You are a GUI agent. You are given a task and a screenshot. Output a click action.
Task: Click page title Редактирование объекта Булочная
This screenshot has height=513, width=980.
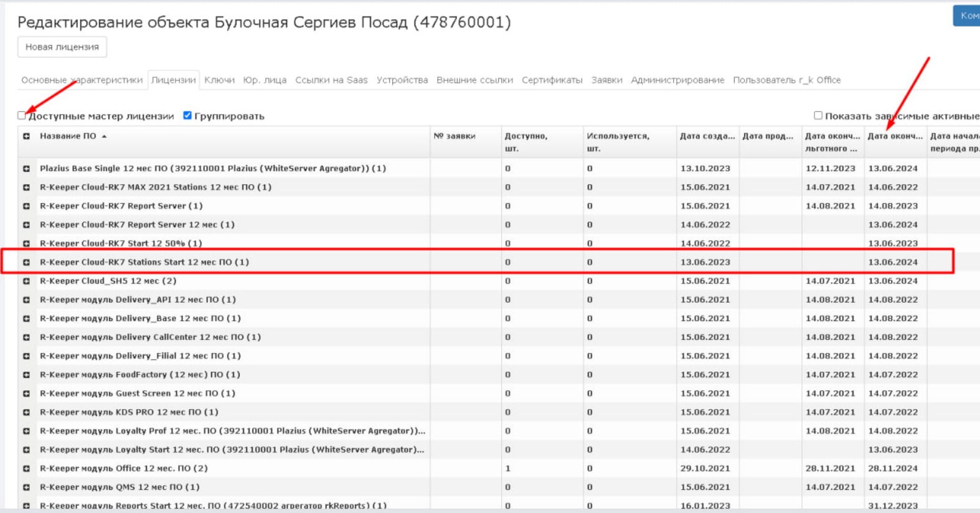pyautogui.click(x=264, y=22)
